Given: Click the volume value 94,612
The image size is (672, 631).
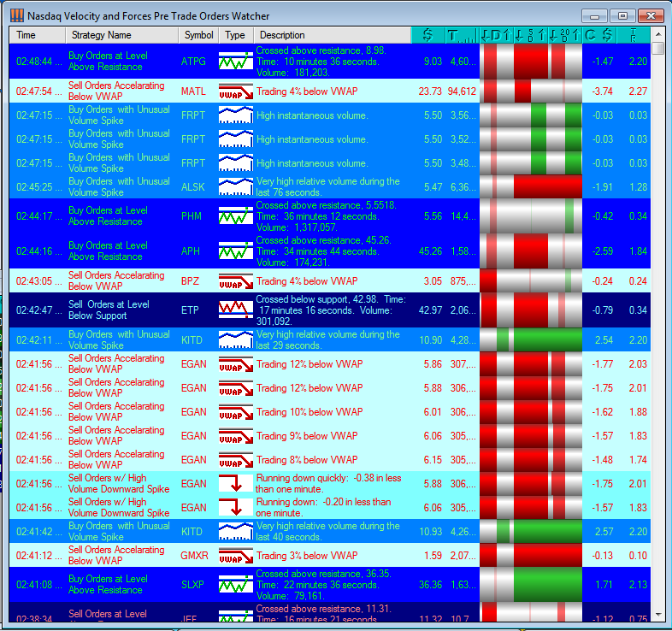Looking at the screenshot, I should 462,91.
